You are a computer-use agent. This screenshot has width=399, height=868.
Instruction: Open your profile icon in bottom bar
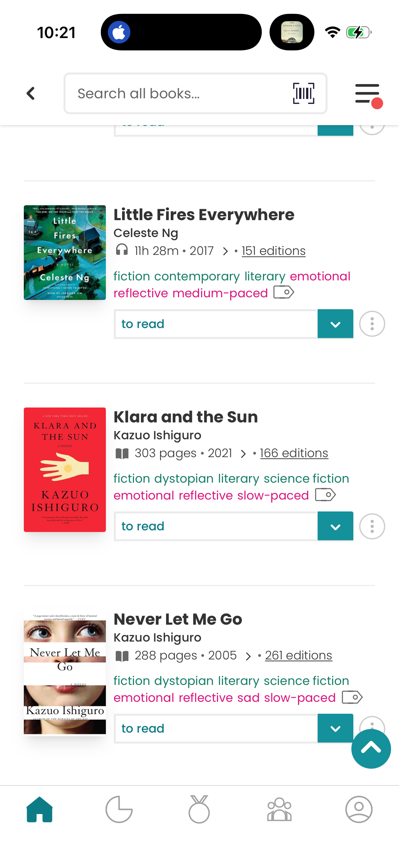point(359,810)
